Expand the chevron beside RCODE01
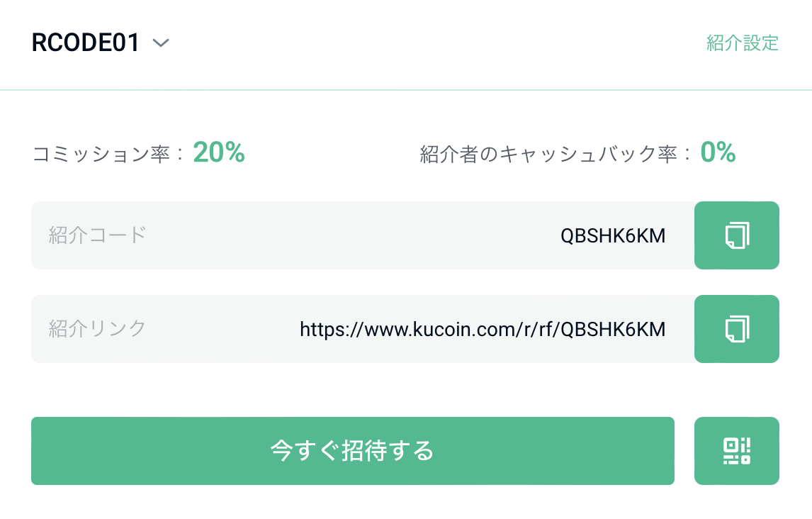 [161, 43]
